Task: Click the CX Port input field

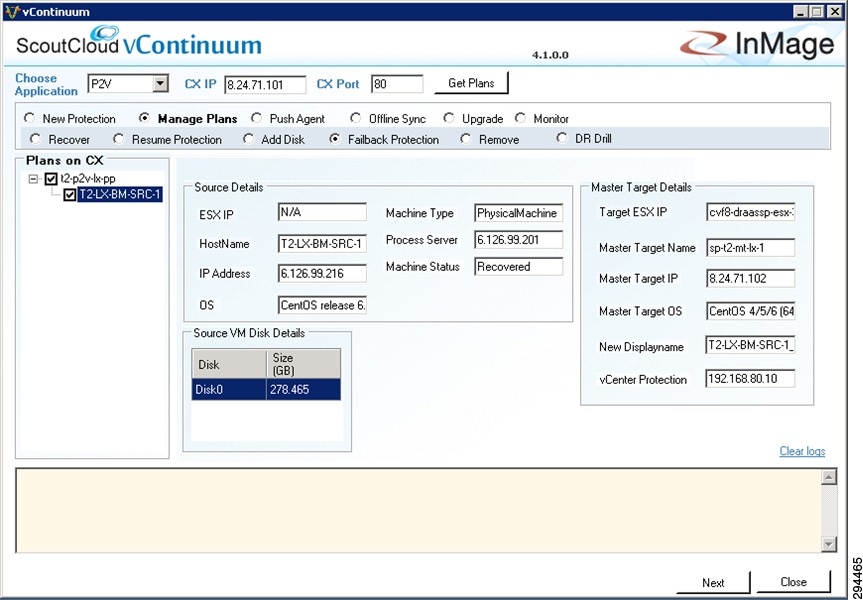Action: [397, 84]
